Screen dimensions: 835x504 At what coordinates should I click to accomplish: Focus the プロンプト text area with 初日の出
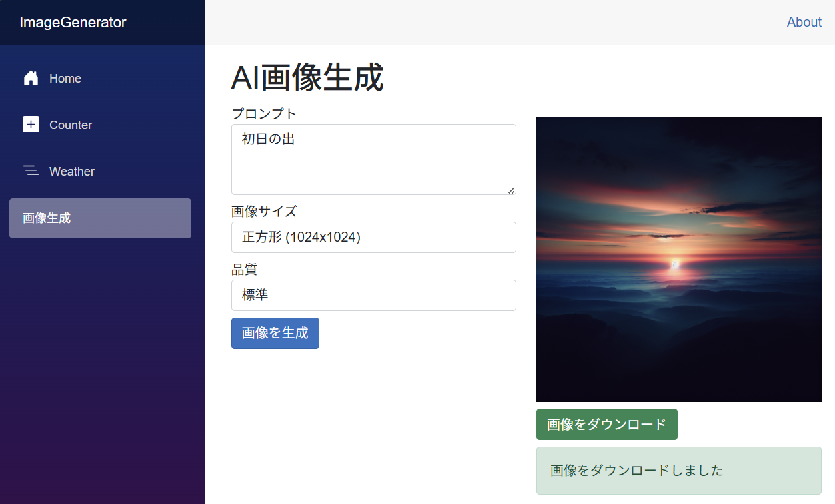pyautogui.click(x=373, y=160)
